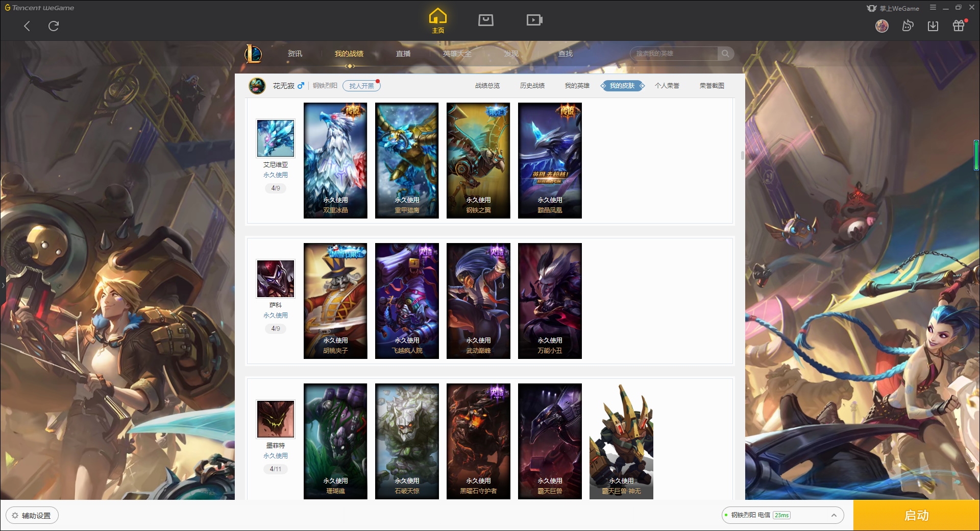
Task: Click the Tencent WeGame title logo
Action: pos(39,8)
